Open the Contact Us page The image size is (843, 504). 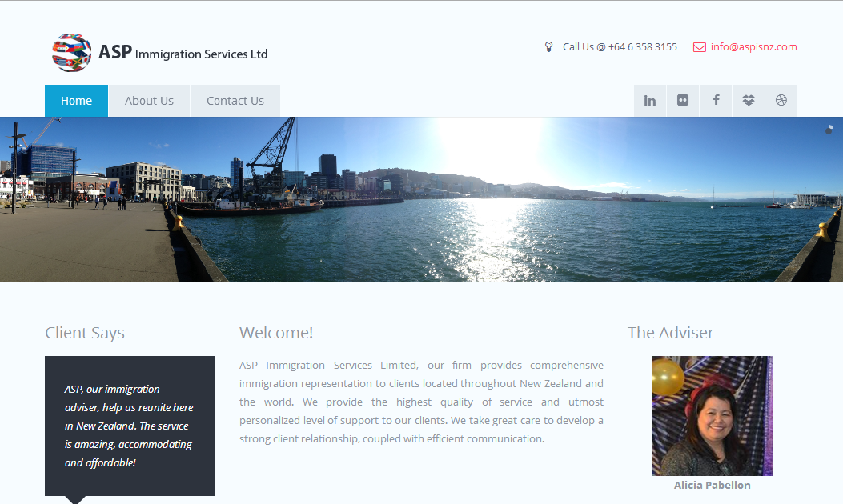[235, 101]
